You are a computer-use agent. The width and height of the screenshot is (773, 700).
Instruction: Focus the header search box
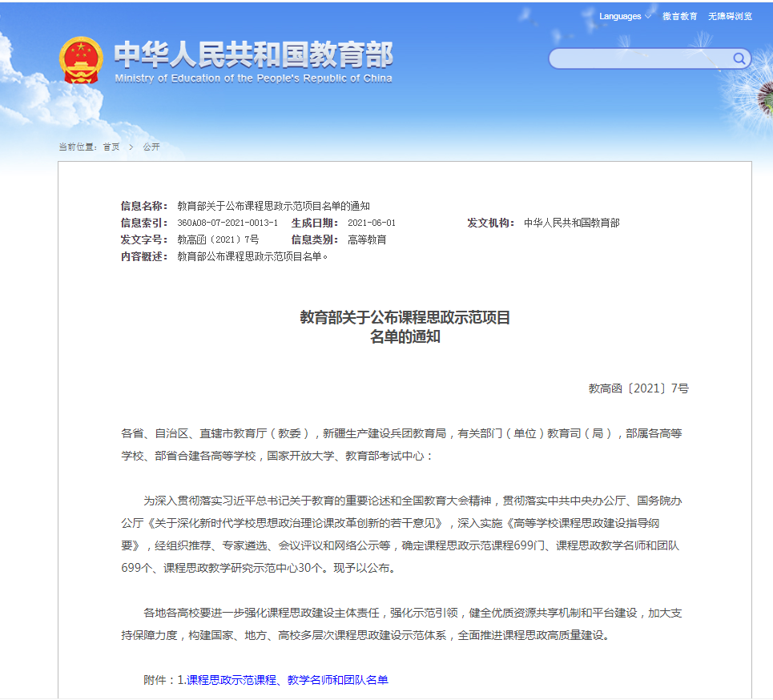[x=641, y=58]
